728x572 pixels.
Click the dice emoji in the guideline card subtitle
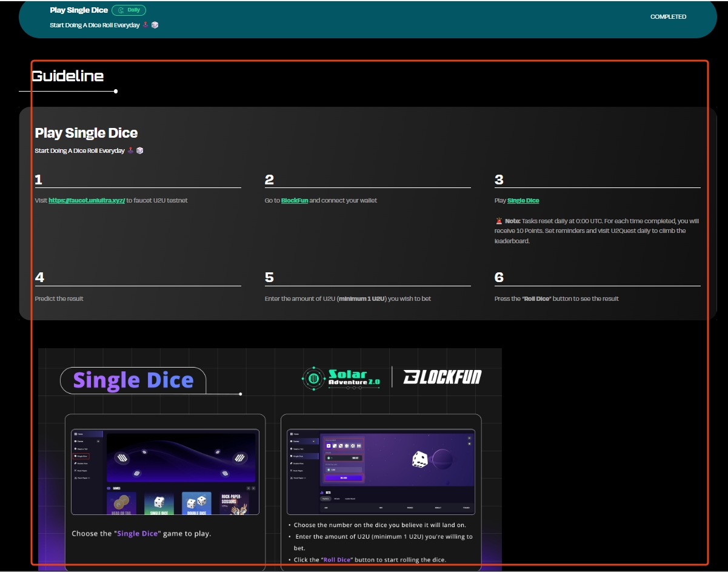pos(139,150)
